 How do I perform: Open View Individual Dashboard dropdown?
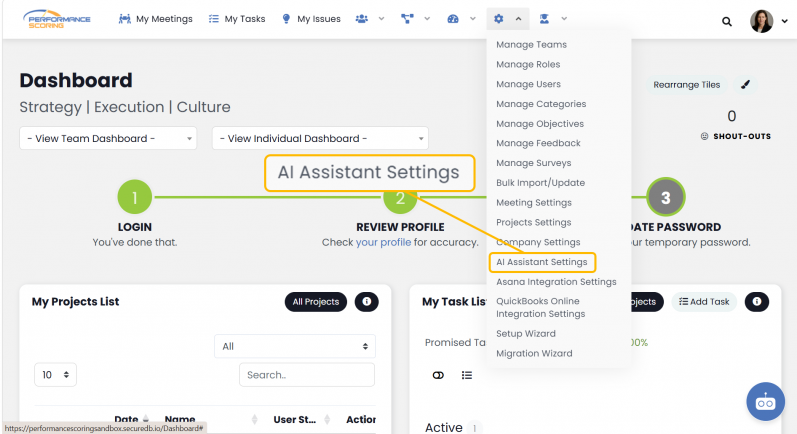point(320,138)
